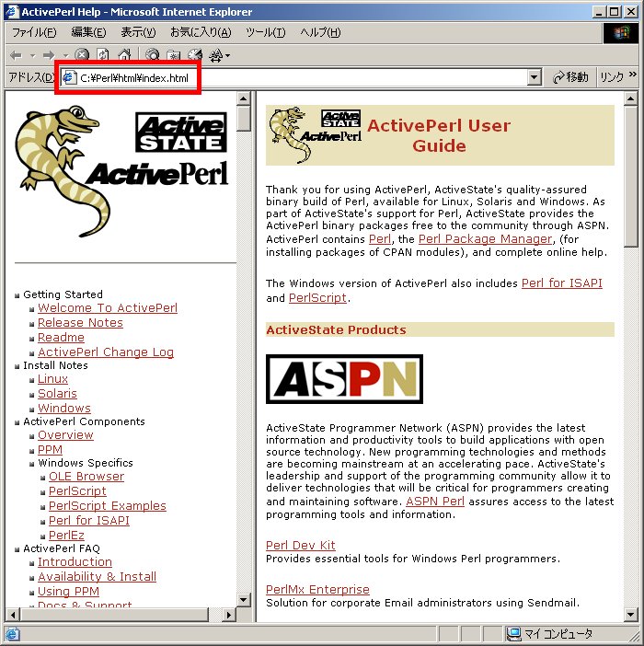Open the ActivePerl Change Log link
The height and width of the screenshot is (646, 644).
106,352
